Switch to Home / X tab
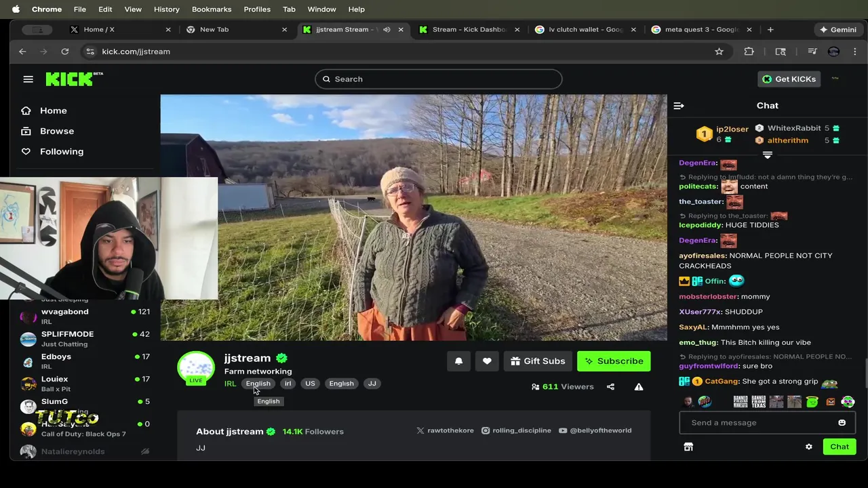The width and height of the screenshot is (868, 488). click(121, 30)
